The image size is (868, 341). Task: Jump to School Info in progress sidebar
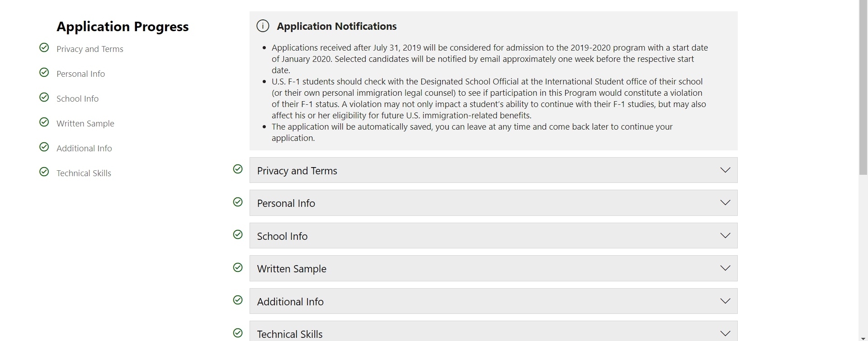[x=77, y=98]
